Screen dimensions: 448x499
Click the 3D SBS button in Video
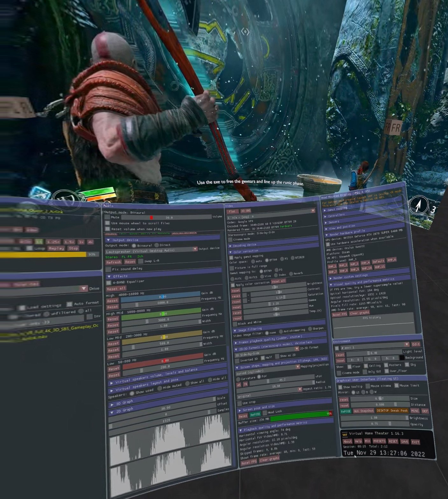click(x=245, y=211)
